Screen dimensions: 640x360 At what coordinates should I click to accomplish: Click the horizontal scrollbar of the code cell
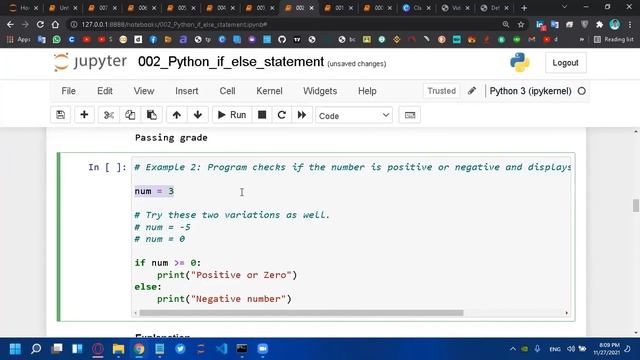point(301,313)
